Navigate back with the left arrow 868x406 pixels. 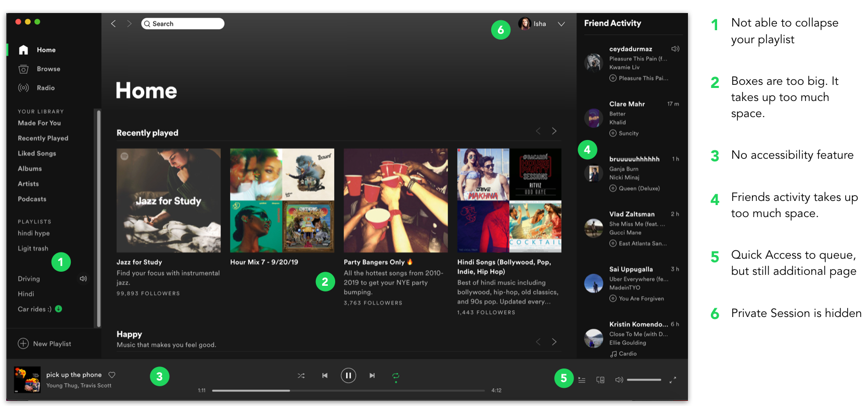[113, 23]
